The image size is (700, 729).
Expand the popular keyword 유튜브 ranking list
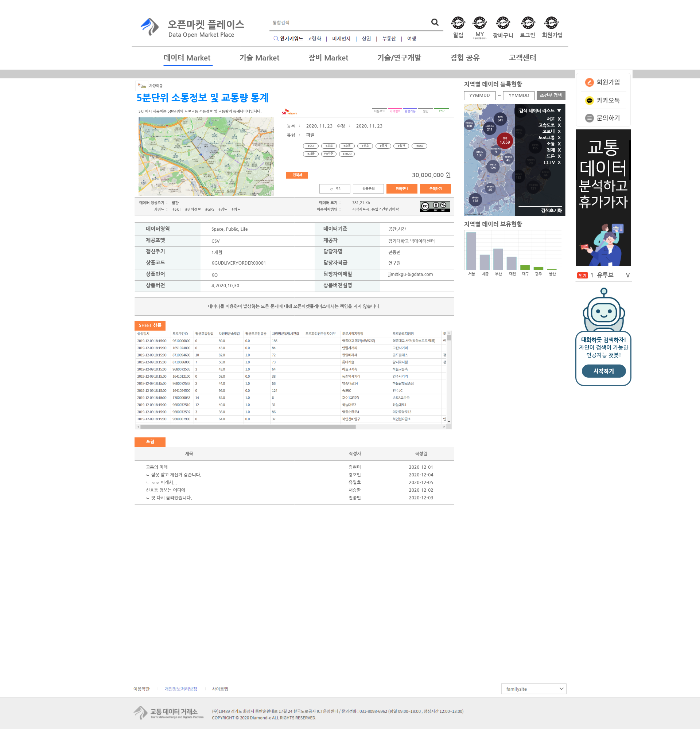point(627,275)
